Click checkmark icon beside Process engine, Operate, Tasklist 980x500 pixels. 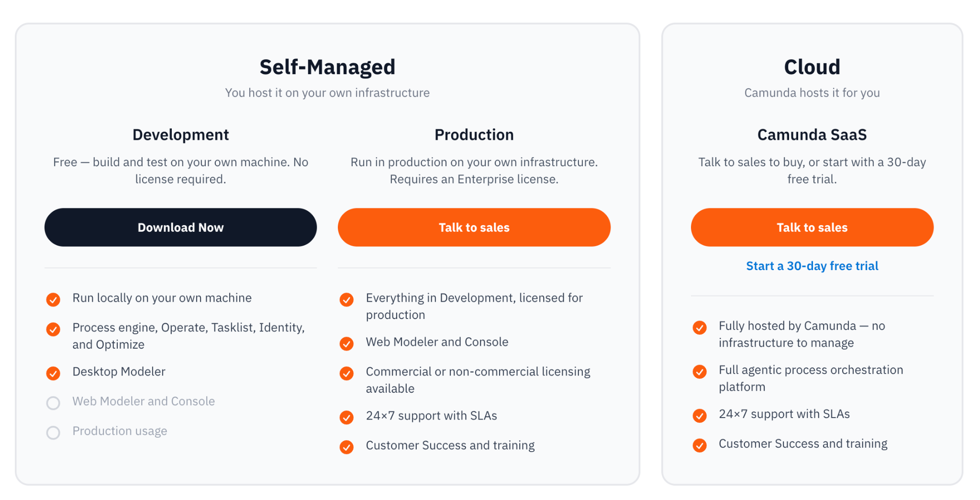tap(53, 329)
